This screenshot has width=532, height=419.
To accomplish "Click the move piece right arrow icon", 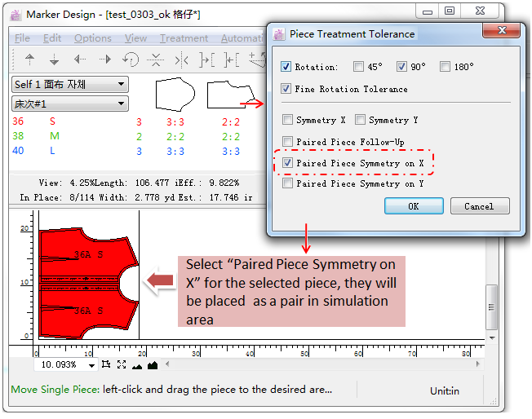I will 105,60.
